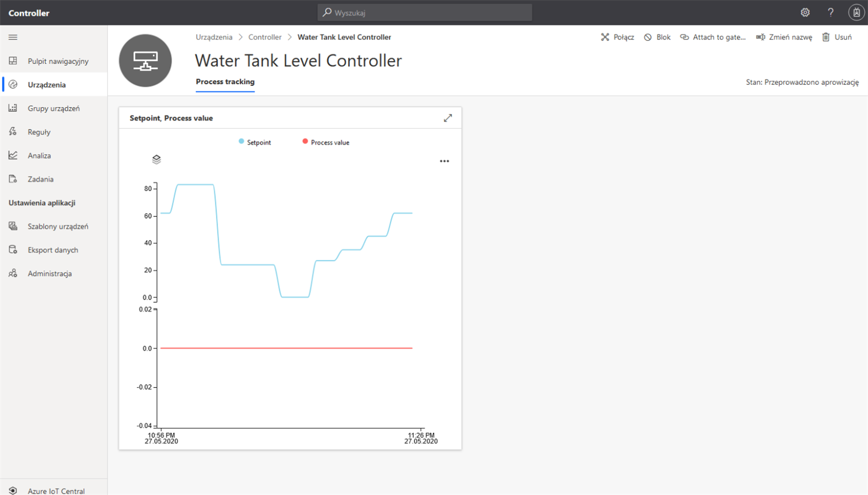The height and width of the screenshot is (495, 868).
Task: Click Azure IoT Central link
Action: (x=56, y=491)
